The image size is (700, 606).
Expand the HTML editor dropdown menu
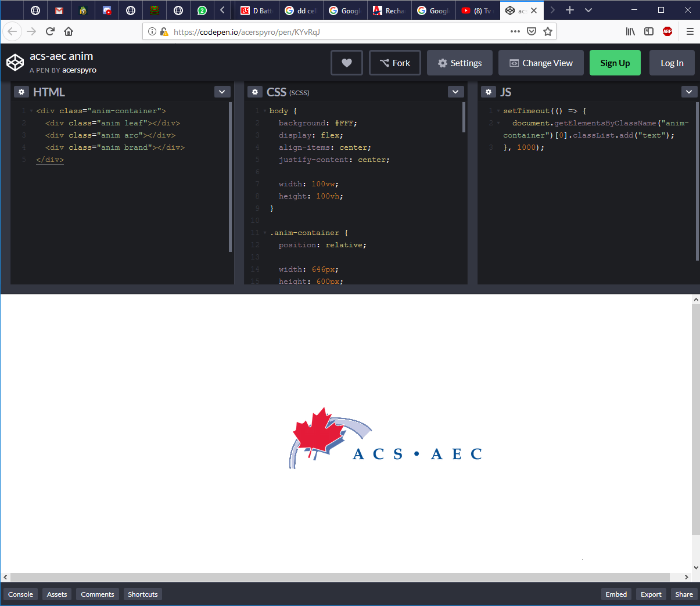tap(222, 92)
